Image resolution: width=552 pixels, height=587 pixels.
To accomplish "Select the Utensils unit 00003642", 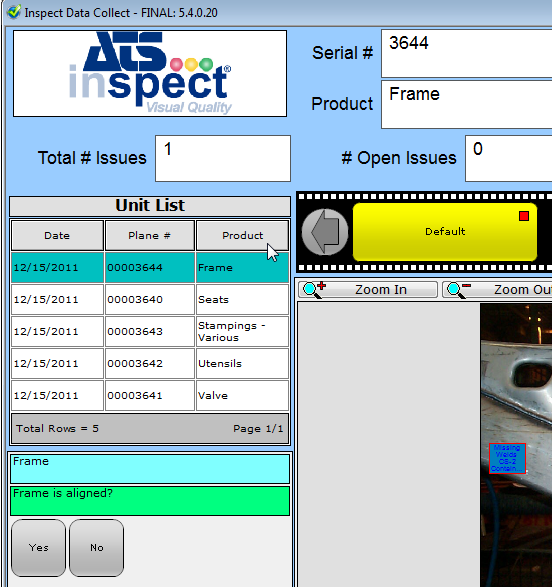I will [150, 364].
